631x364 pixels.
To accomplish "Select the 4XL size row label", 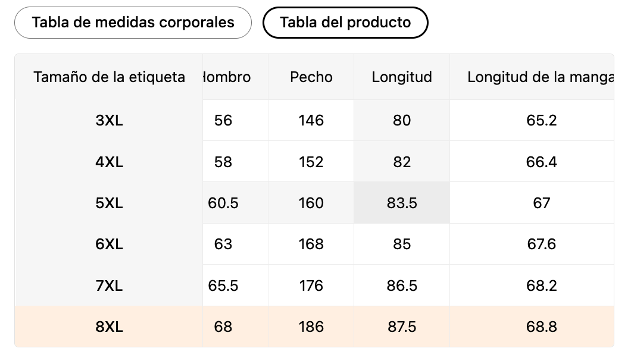I will pyautogui.click(x=109, y=162).
